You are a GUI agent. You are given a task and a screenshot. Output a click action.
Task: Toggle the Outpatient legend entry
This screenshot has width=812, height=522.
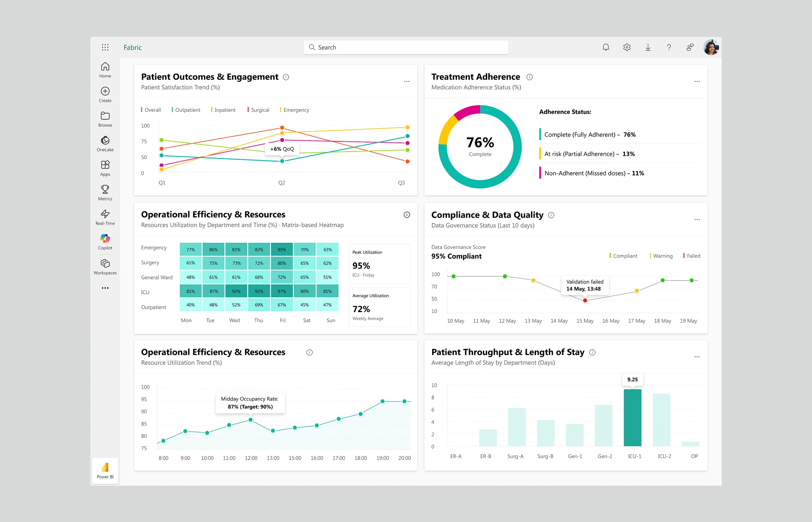coord(187,110)
